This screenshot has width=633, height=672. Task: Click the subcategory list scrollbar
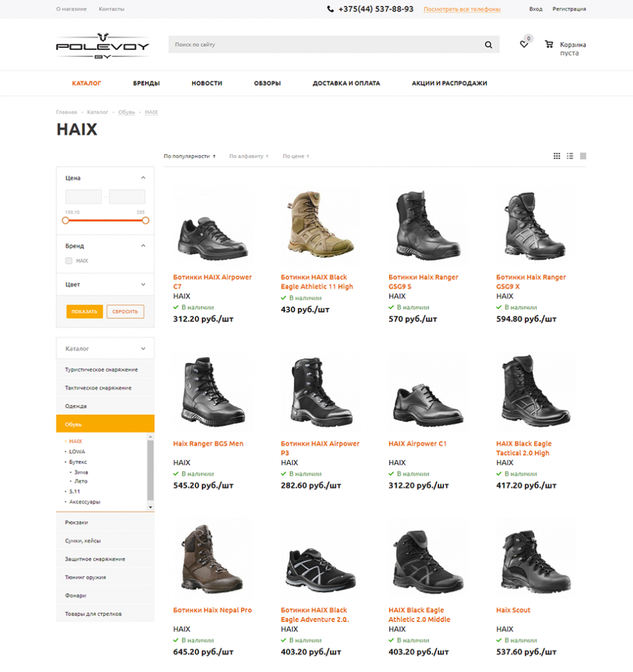[x=150, y=471]
